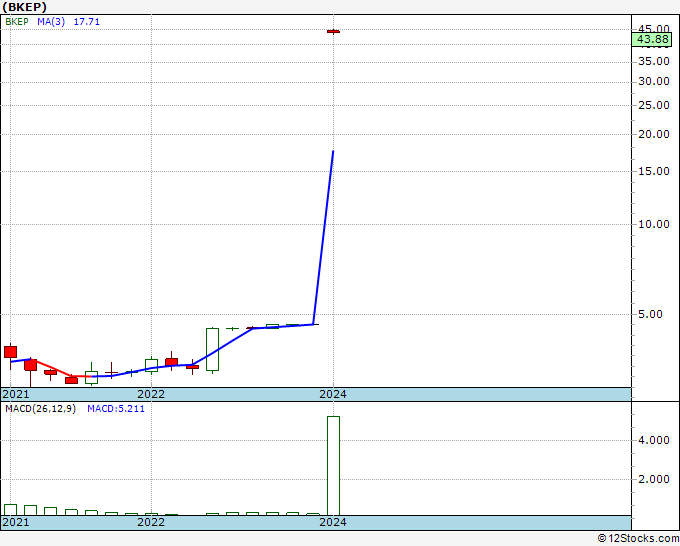Click the tall green candlestick after 2022
The height and width of the screenshot is (546, 680).
[x=212, y=350]
